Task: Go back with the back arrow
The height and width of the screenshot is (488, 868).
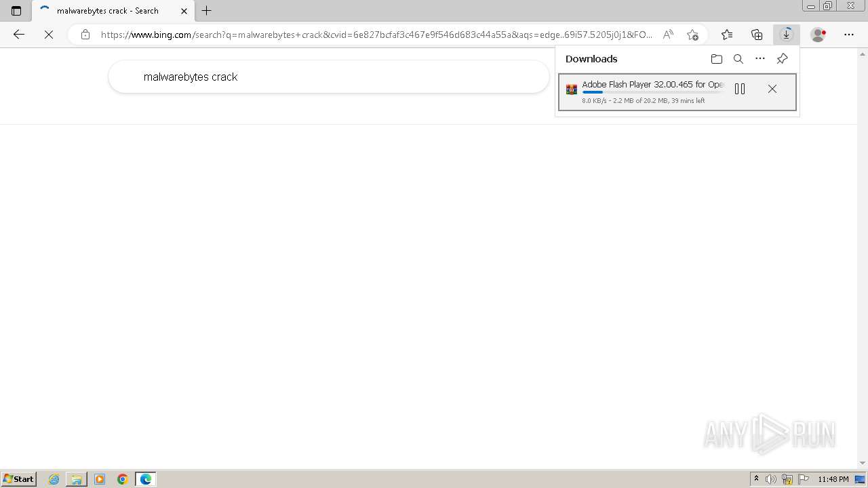Action: pyautogui.click(x=19, y=35)
